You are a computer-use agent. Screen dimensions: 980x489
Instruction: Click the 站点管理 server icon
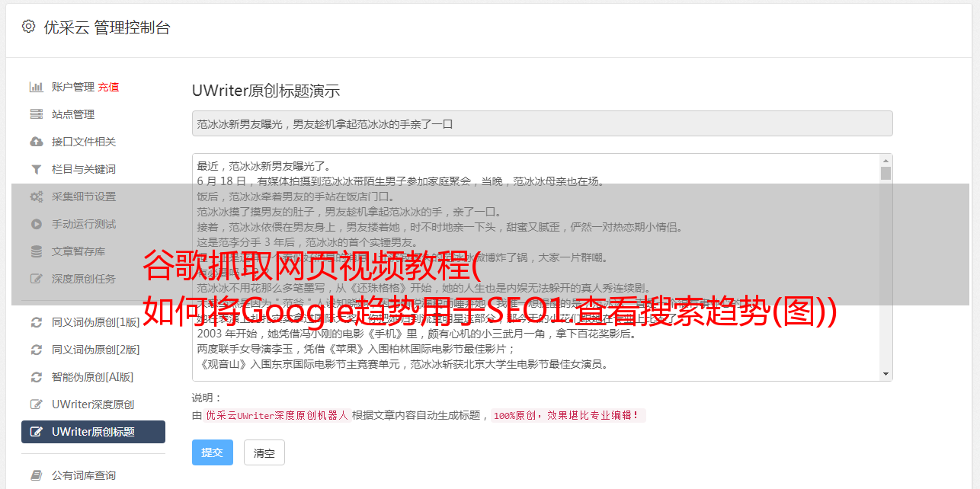click(36, 114)
